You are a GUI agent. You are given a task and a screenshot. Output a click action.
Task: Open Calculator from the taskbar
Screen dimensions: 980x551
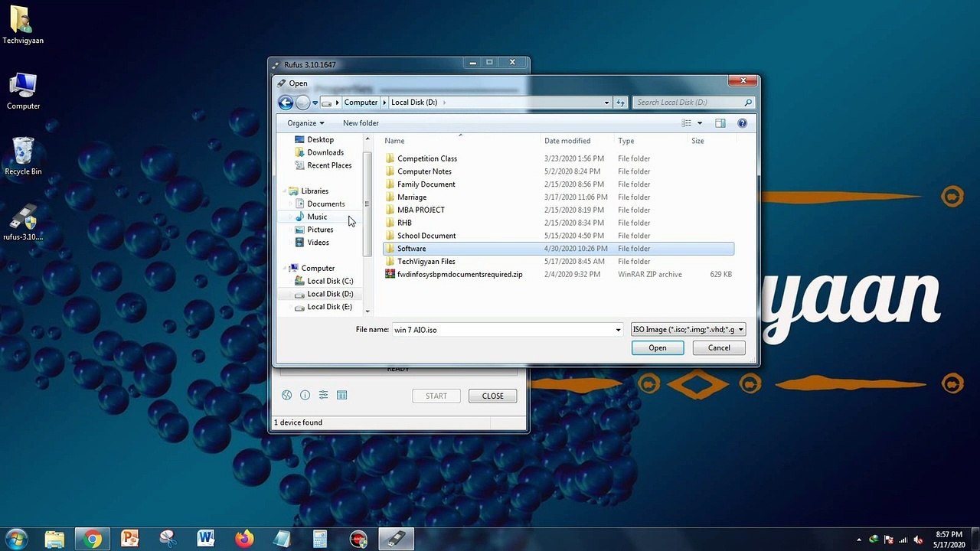320,540
